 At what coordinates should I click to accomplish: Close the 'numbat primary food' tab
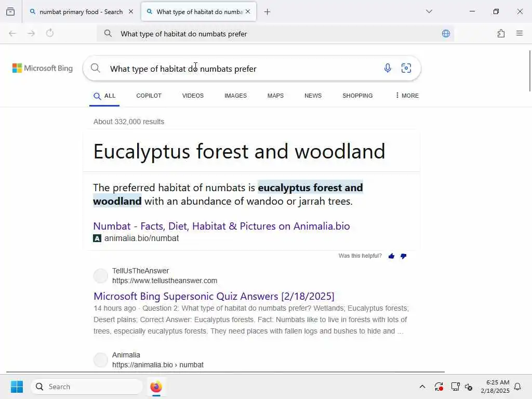(x=131, y=11)
